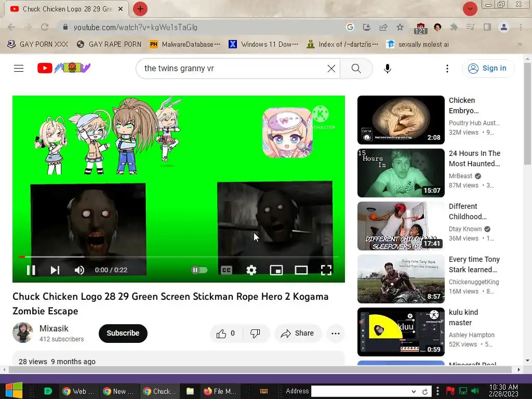The image size is (532, 399).
Task: Toggle the autoplay switch
Action: coord(199,270)
